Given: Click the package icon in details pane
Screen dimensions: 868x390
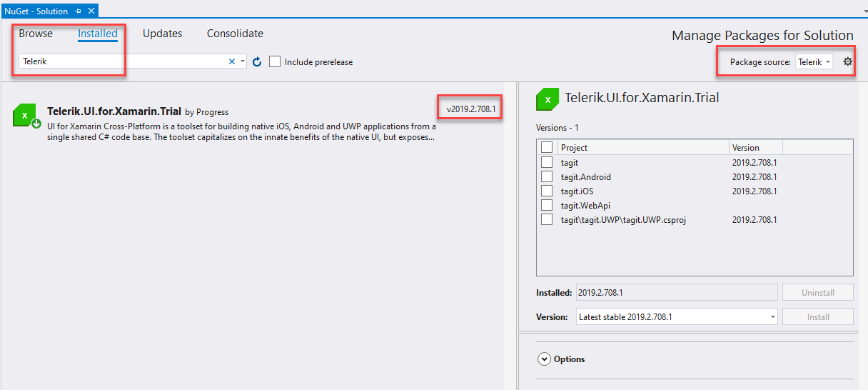Looking at the screenshot, I should click(x=547, y=99).
